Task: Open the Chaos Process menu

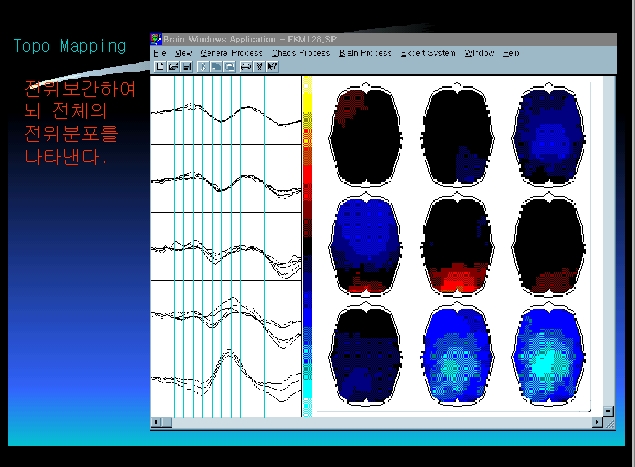Action: coord(301,53)
